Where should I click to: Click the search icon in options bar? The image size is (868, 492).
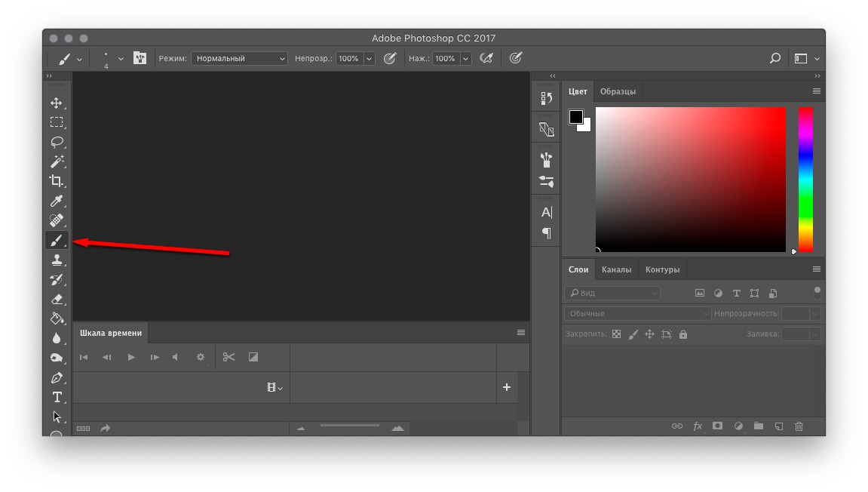(x=774, y=58)
